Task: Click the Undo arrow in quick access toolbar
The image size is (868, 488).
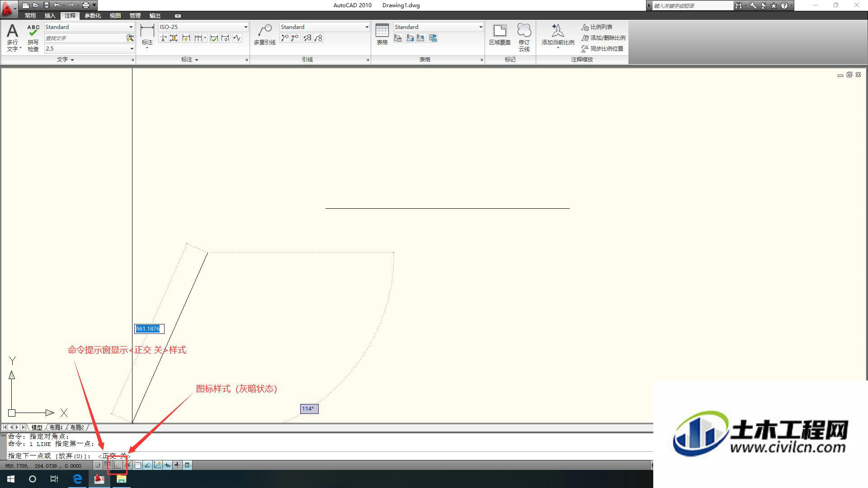Action: (x=57, y=5)
